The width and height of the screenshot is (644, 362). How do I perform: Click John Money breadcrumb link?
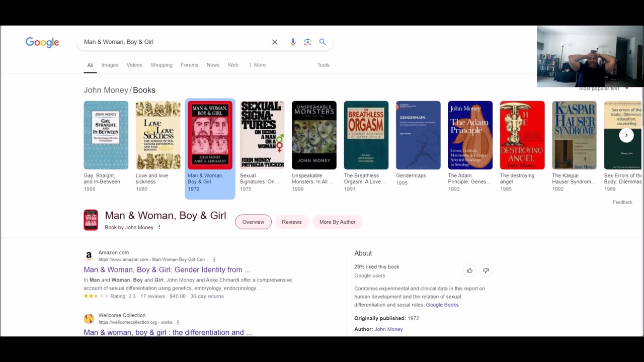click(106, 90)
